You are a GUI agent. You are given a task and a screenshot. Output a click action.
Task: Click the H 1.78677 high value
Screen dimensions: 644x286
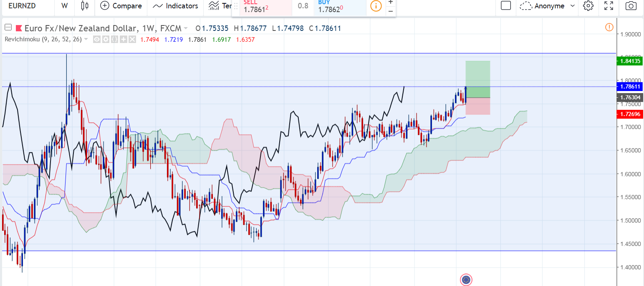click(x=250, y=28)
